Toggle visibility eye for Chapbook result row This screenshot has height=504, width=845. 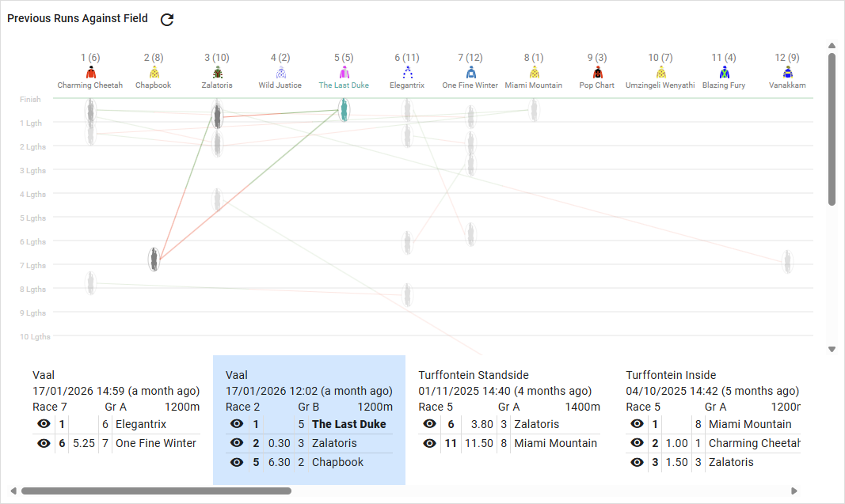coord(236,462)
